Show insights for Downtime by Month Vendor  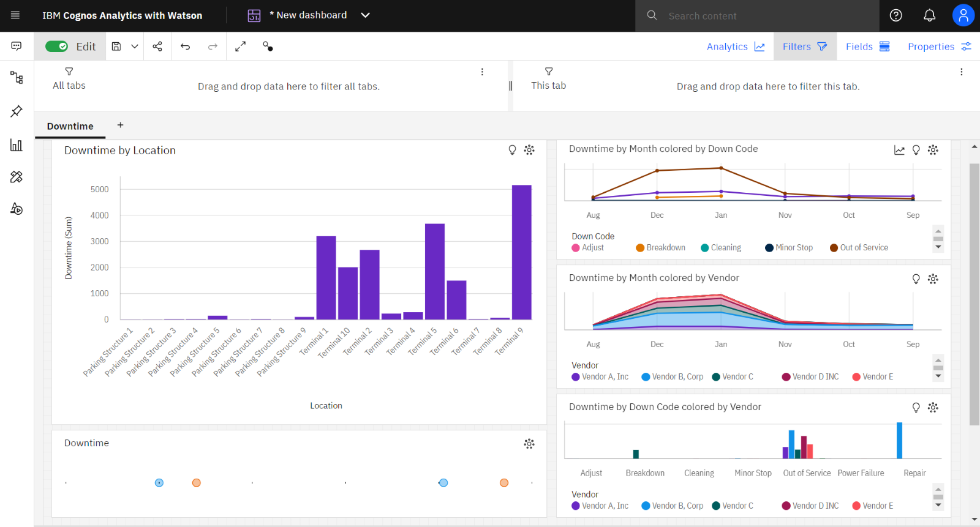916,279
